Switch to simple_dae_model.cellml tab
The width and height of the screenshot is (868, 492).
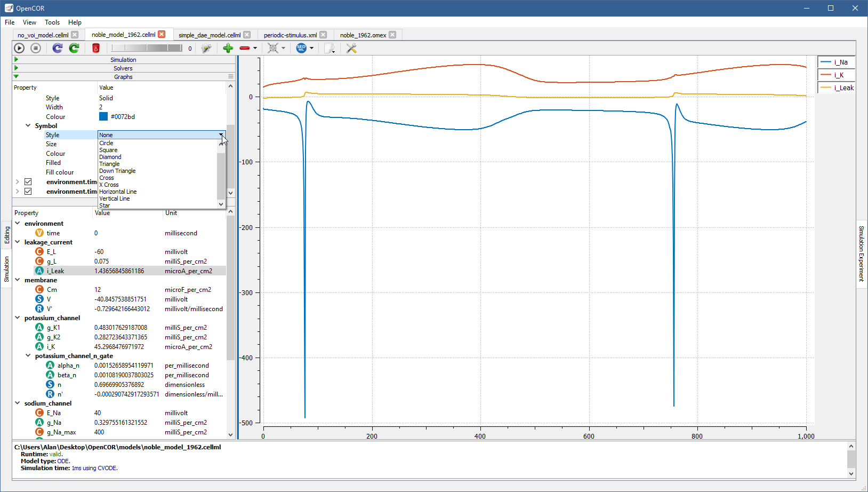209,35
